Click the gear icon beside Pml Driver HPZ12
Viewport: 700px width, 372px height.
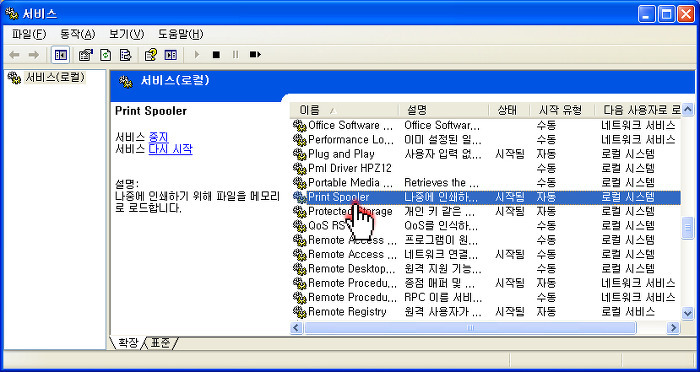[x=300, y=168]
